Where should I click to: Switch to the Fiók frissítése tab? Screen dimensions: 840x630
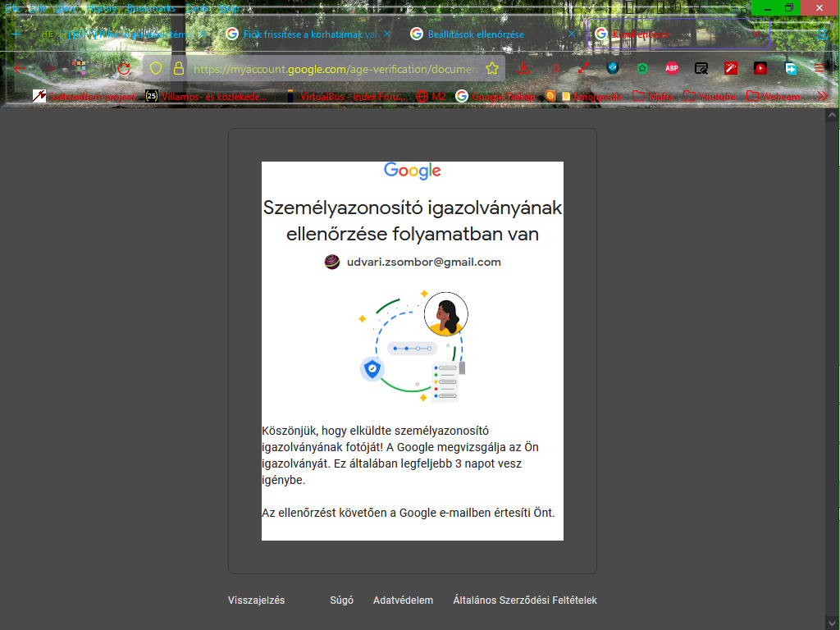[x=308, y=34]
